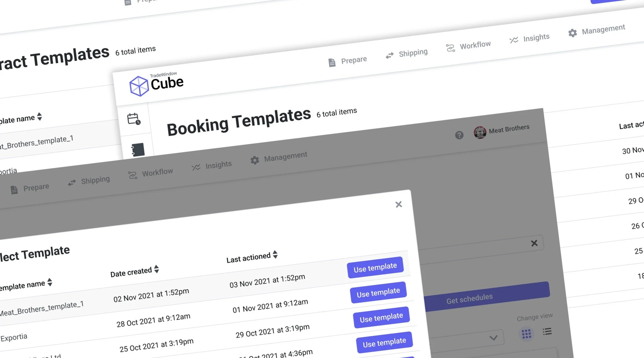Use the Meat_Brothers_template_1 template
This screenshot has width=644, height=358.
pos(375,268)
